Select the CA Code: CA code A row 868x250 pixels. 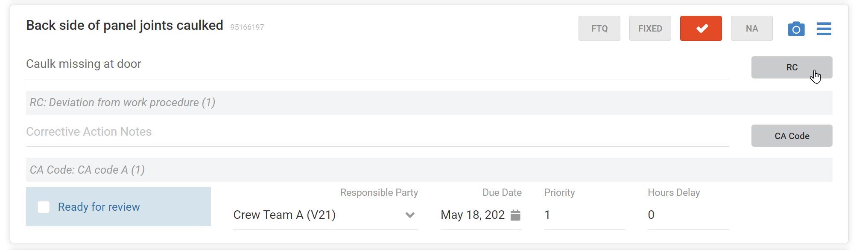pos(429,170)
